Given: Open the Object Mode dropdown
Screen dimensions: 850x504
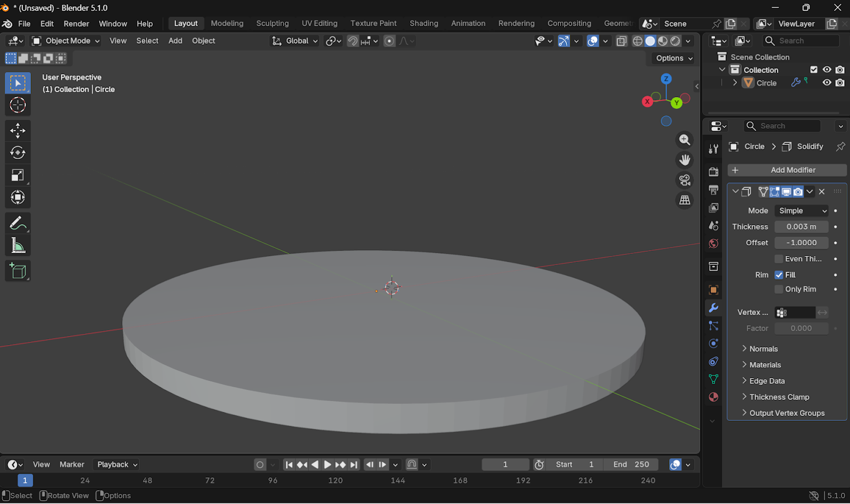Looking at the screenshot, I should (x=66, y=41).
